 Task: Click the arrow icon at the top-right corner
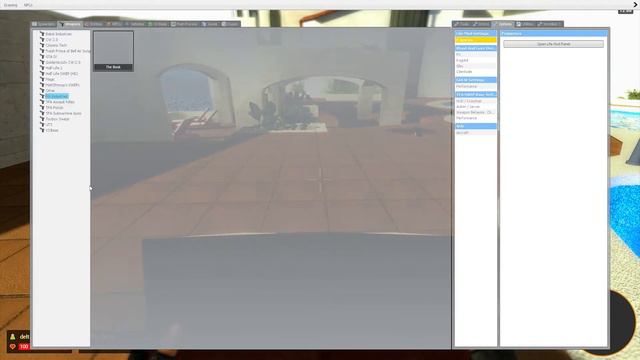(x=636, y=4)
